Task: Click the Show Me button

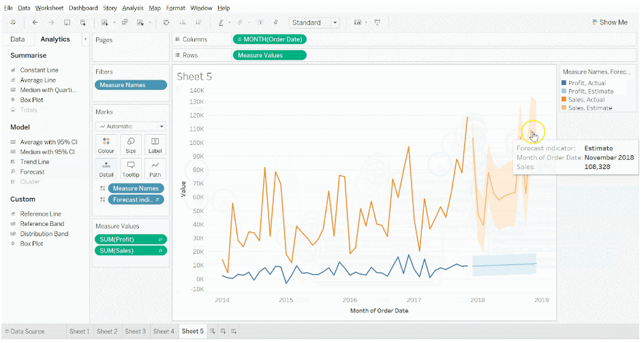Action: [x=609, y=22]
